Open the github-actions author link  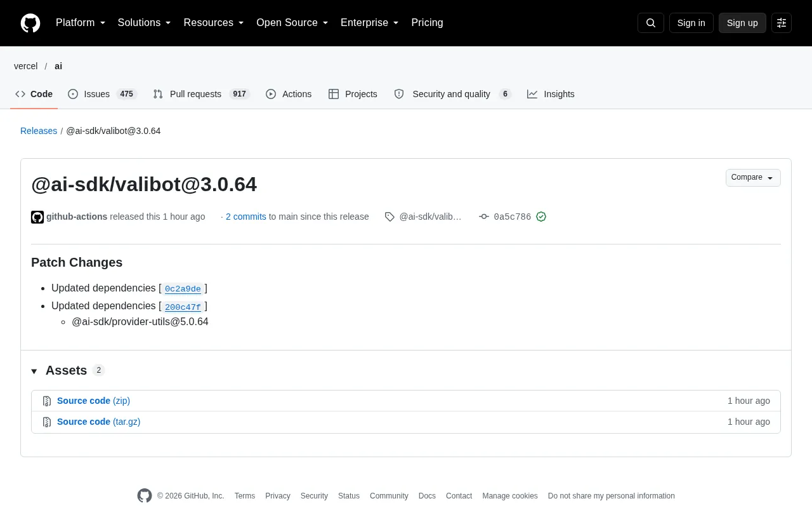pyautogui.click(x=77, y=217)
